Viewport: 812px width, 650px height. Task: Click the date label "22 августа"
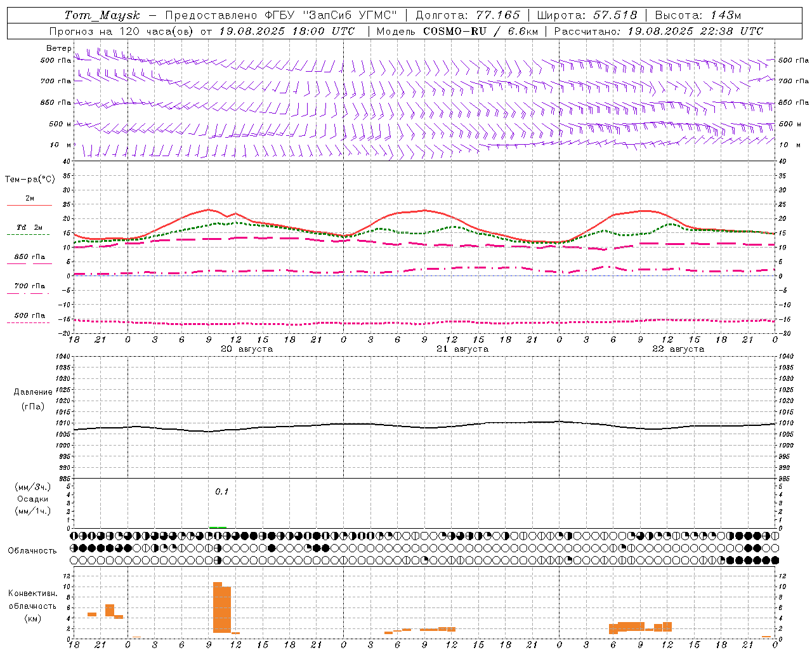click(678, 349)
